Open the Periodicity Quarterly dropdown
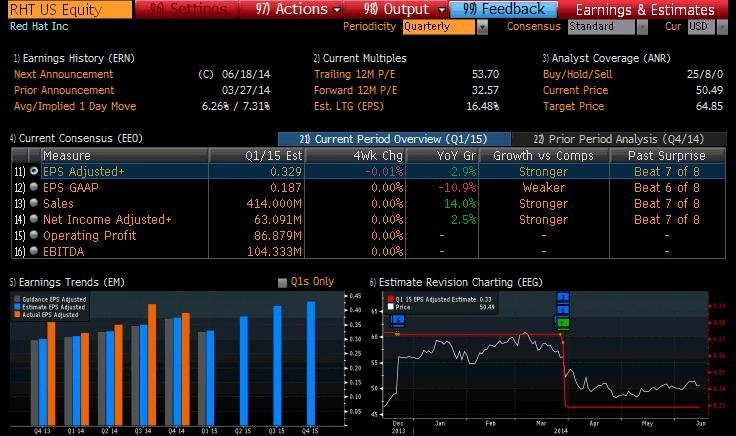This screenshot has width=736, height=436. click(482, 27)
